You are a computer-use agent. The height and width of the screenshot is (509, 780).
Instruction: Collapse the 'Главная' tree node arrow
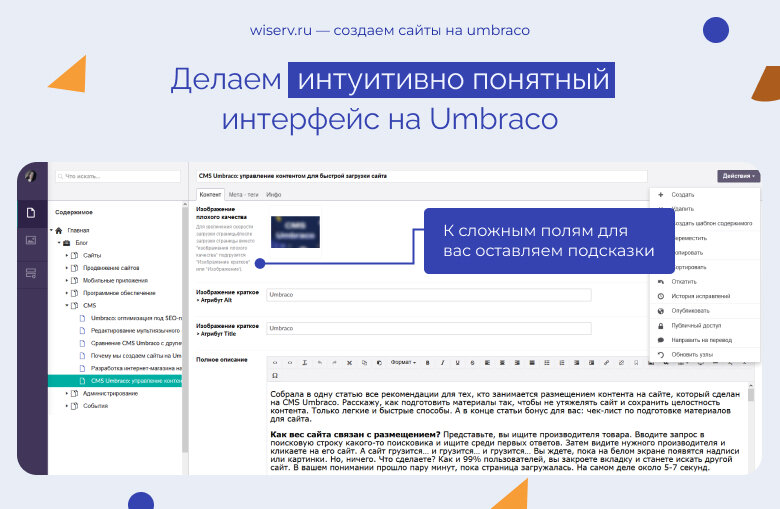(51, 230)
